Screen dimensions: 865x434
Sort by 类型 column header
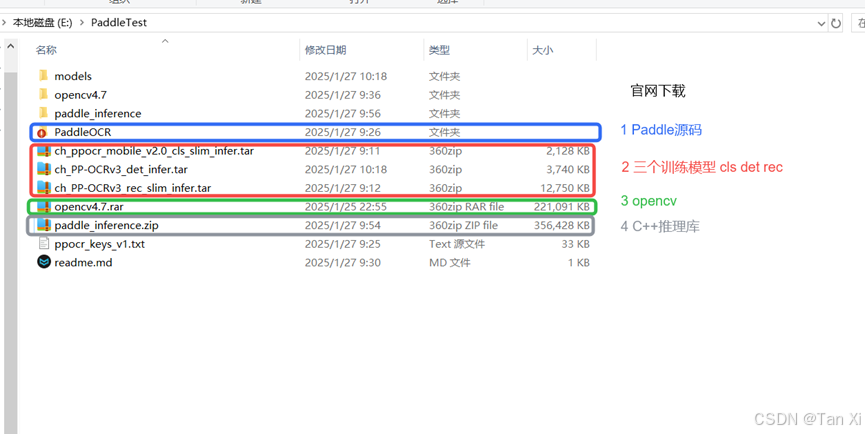pos(439,50)
